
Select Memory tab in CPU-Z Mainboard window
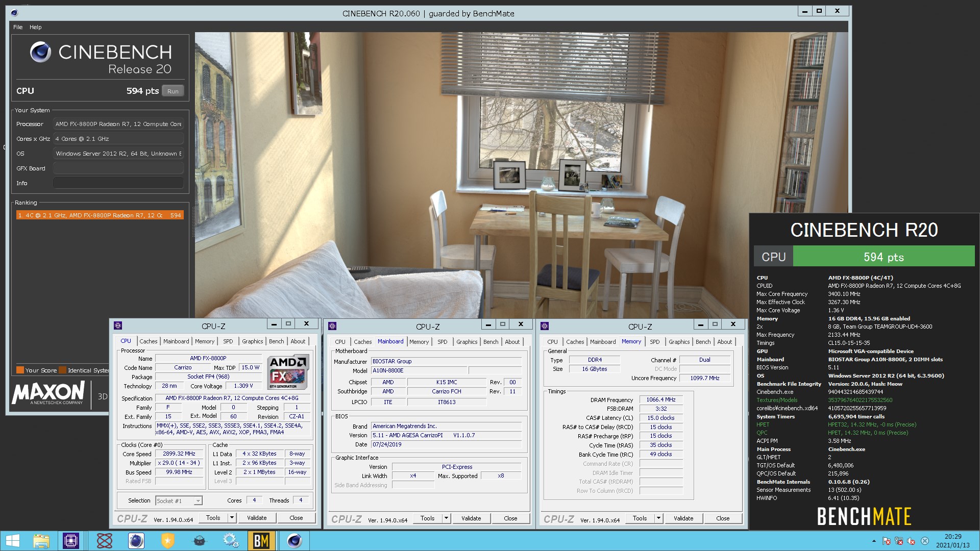point(419,342)
